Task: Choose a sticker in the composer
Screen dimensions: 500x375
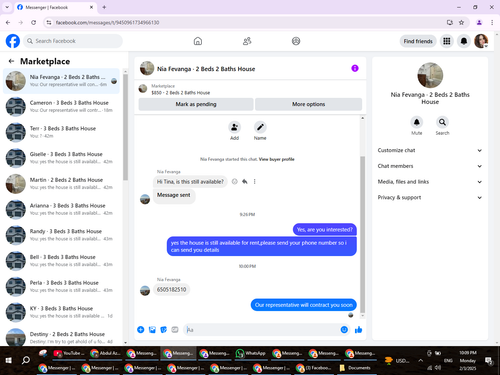Action: [x=163, y=330]
